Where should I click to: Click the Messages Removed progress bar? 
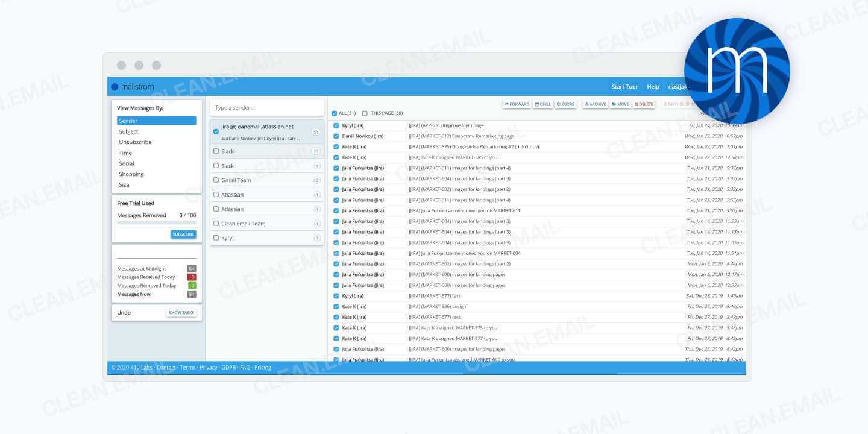click(157, 223)
